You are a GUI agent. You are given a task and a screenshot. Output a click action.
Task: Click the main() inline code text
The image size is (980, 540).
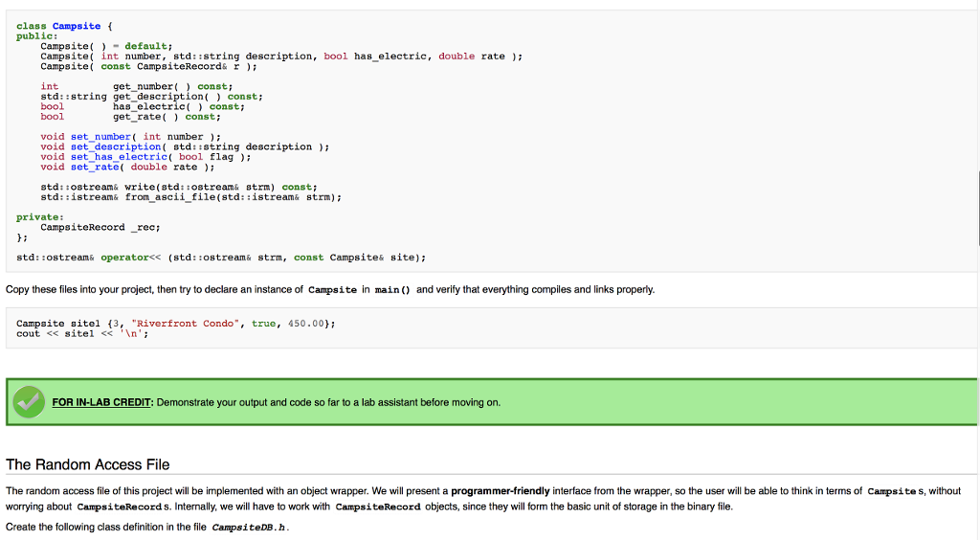[x=392, y=290]
